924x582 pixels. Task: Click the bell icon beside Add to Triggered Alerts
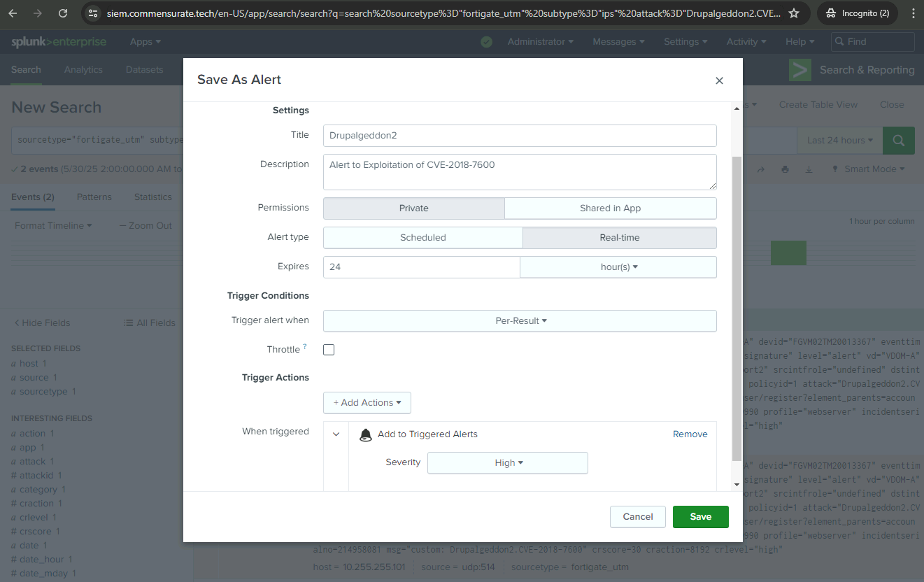pos(365,434)
